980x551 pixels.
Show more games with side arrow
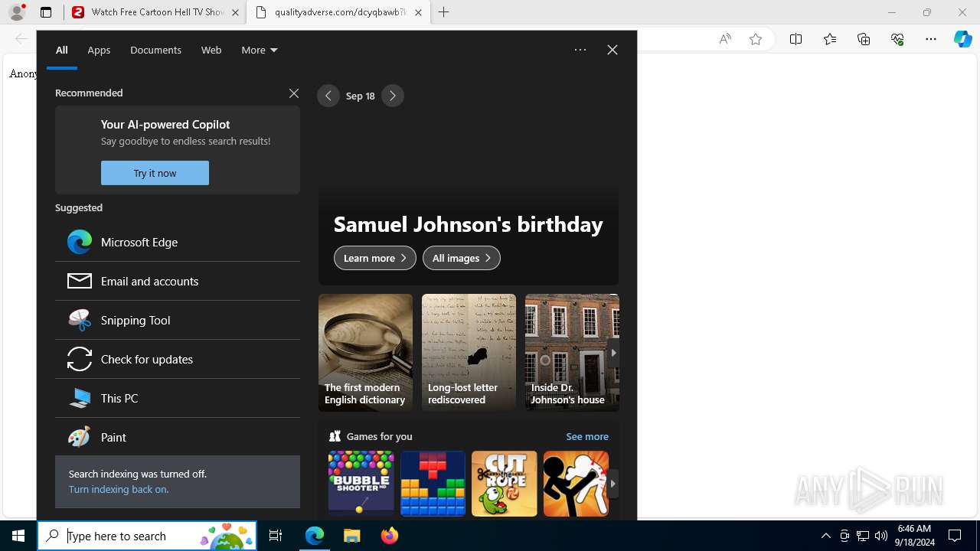coord(613,484)
